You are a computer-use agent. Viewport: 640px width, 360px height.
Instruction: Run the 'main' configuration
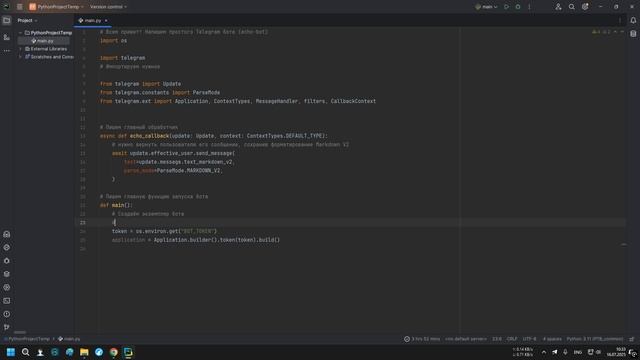pyautogui.click(x=507, y=7)
